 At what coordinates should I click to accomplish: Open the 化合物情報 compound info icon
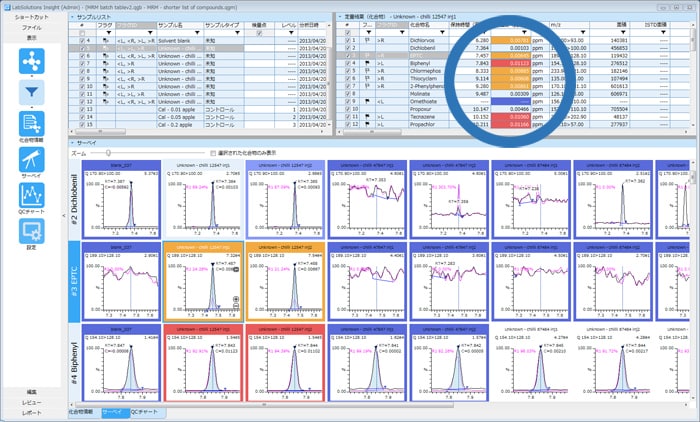(x=31, y=124)
